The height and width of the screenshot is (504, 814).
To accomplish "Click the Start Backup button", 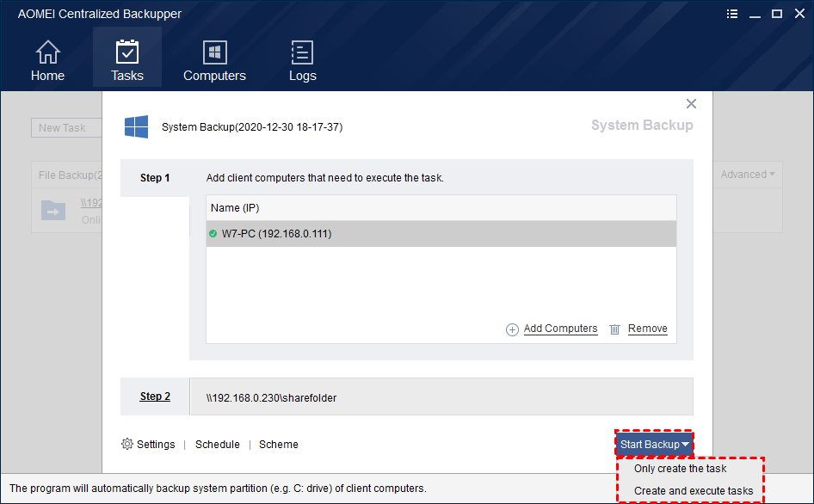I will pyautogui.click(x=654, y=445).
